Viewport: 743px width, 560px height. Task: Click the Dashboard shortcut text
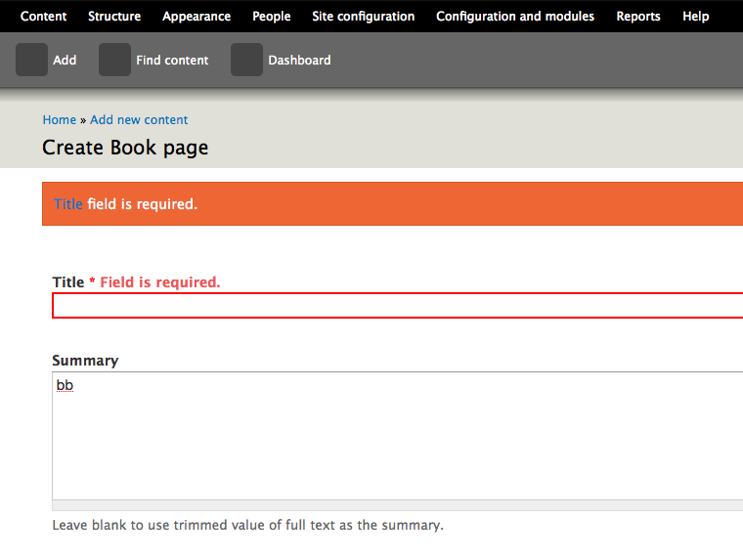click(299, 61)
